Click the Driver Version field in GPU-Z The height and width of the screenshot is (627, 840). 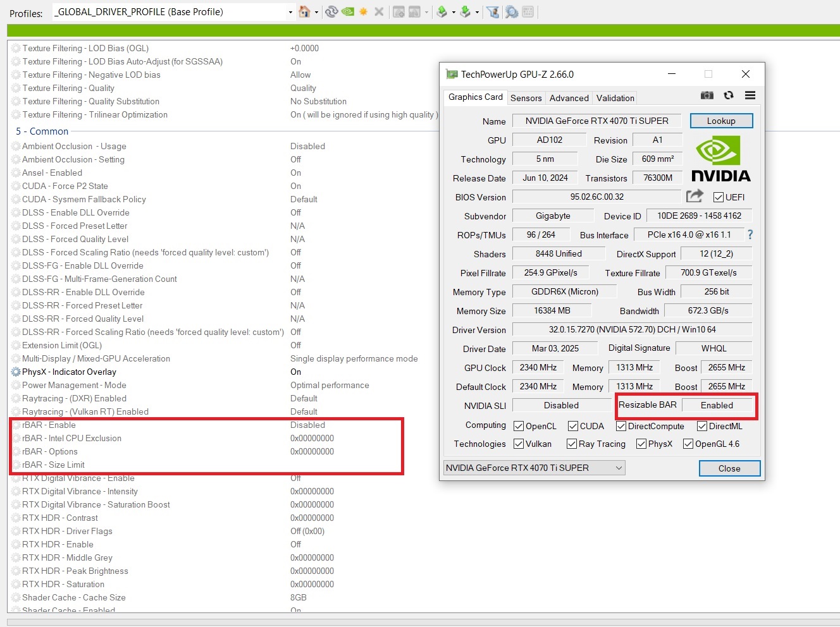click(632, 329)
